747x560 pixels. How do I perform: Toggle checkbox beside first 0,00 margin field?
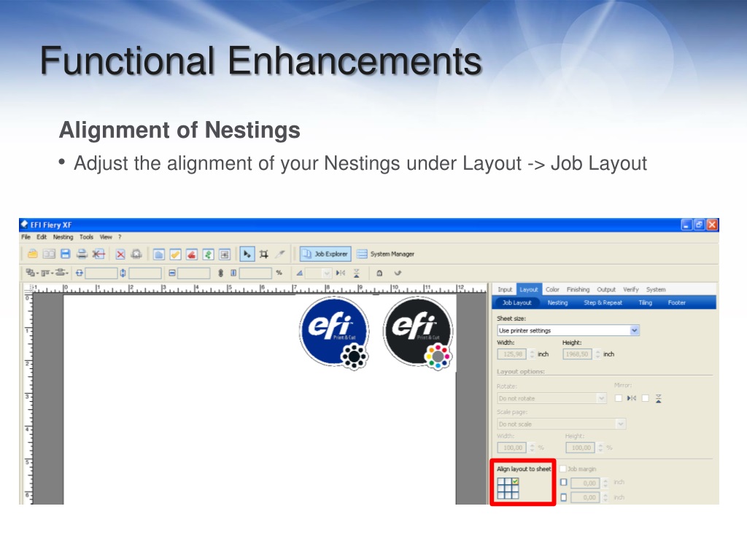pos(564,483)
